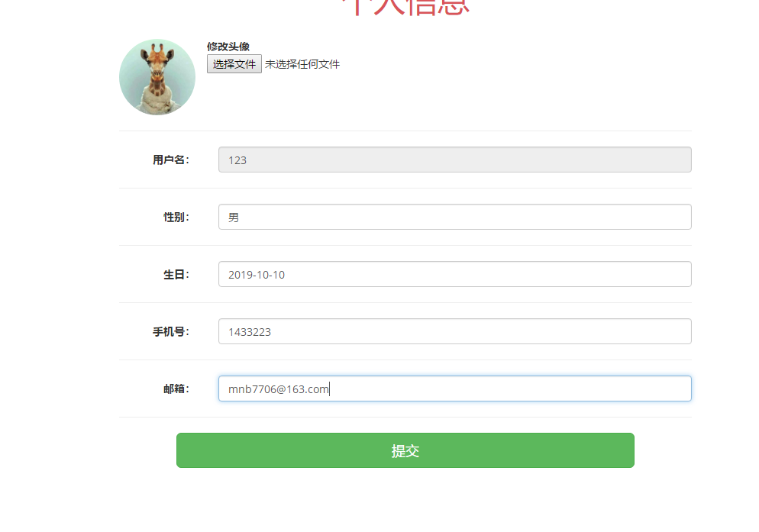Click the 用户名 field label

pyautogui.click(x=171, y=160)
